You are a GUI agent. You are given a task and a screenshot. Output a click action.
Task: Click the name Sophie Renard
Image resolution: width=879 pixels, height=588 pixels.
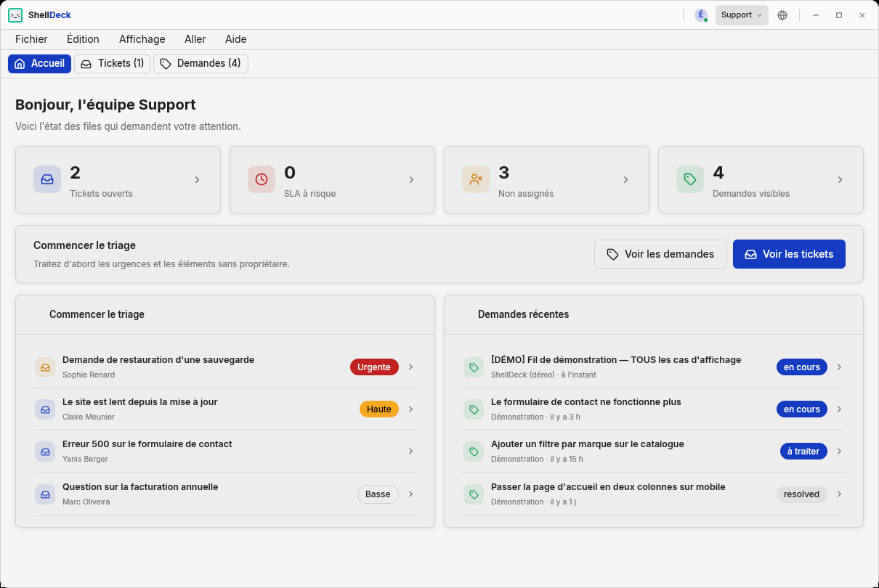(89, 375)
